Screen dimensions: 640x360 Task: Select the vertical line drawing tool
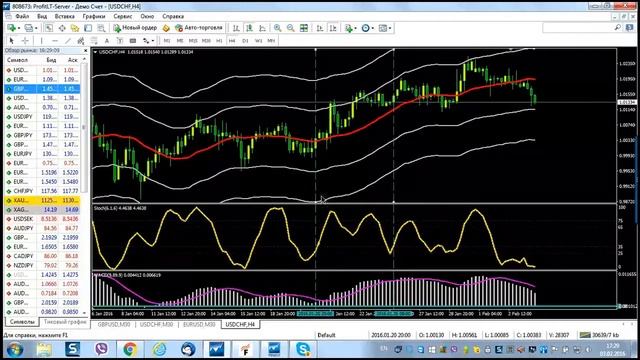click(x=41, y=41)
